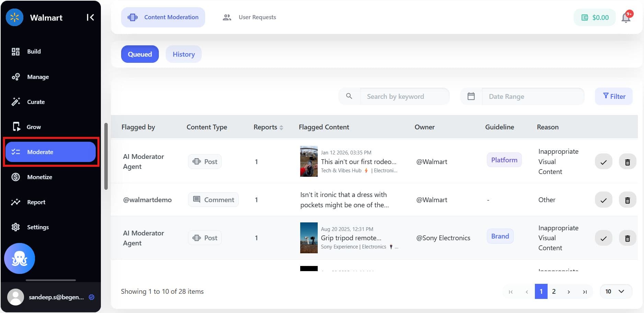Open the $0.00 wallet balance

[x=595, y=18]
